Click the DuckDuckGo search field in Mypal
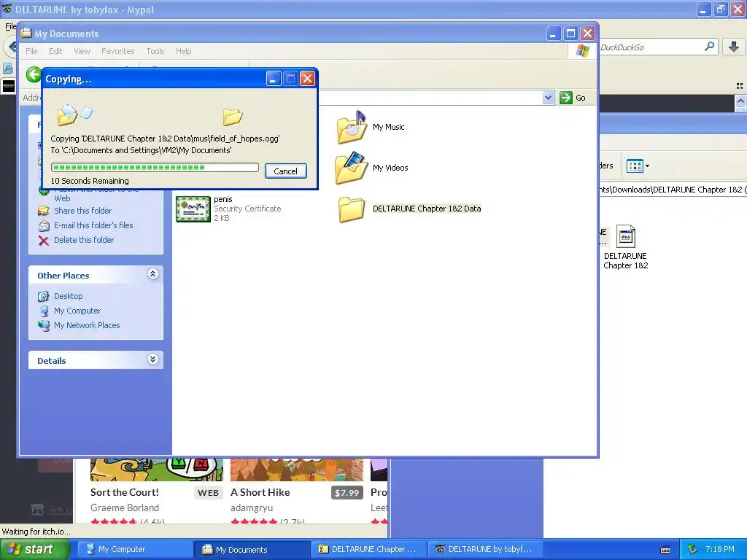Image resolution: width=747 pixels, height=560 pixels. 650,47
